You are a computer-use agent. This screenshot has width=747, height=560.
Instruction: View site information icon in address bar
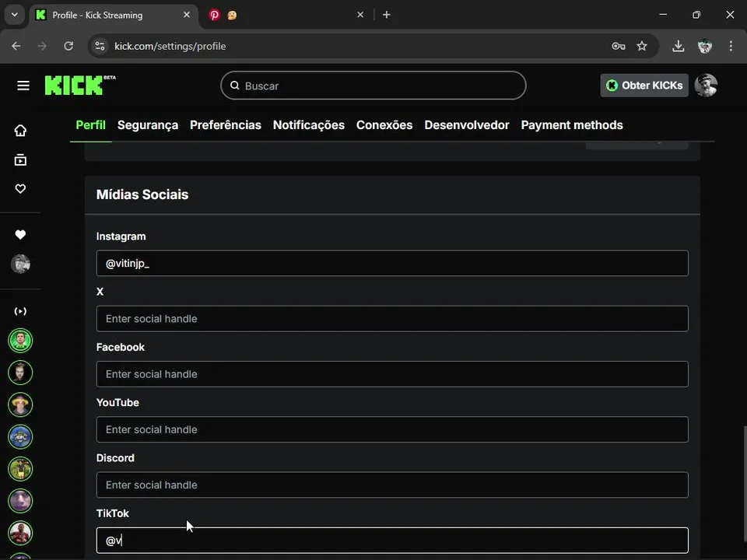coord(100,46)
